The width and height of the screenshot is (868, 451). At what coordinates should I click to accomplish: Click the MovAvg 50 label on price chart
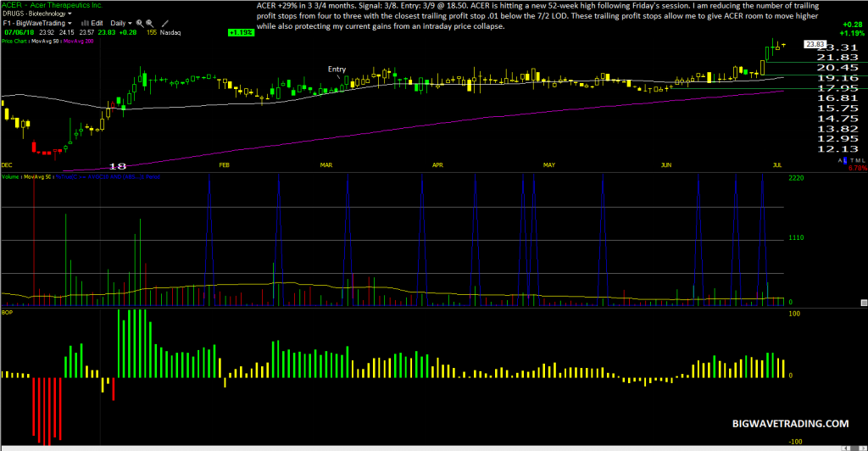(x=46, y=42)
